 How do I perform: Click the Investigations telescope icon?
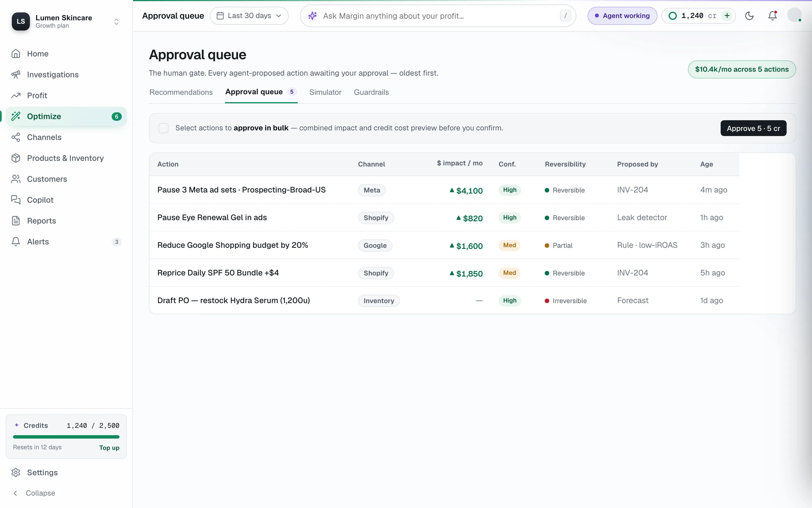(16, 75)
